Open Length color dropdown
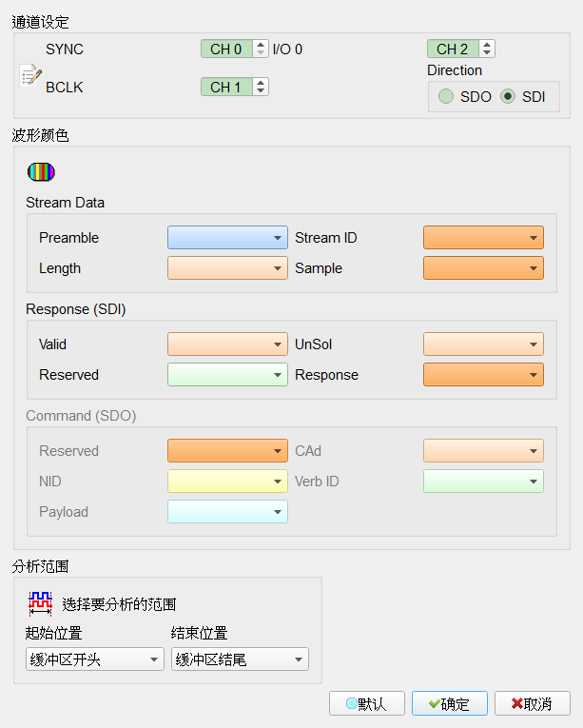 click(x=227, y=268)
